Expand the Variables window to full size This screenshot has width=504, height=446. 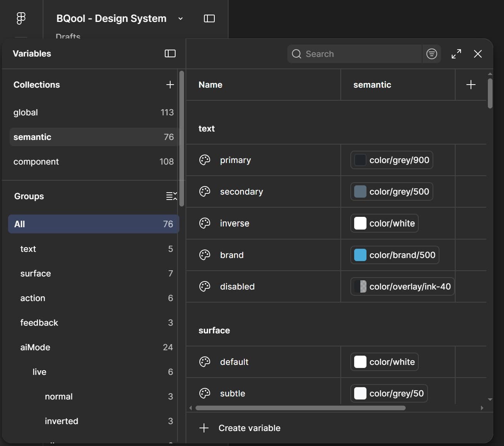coord(456,54)
